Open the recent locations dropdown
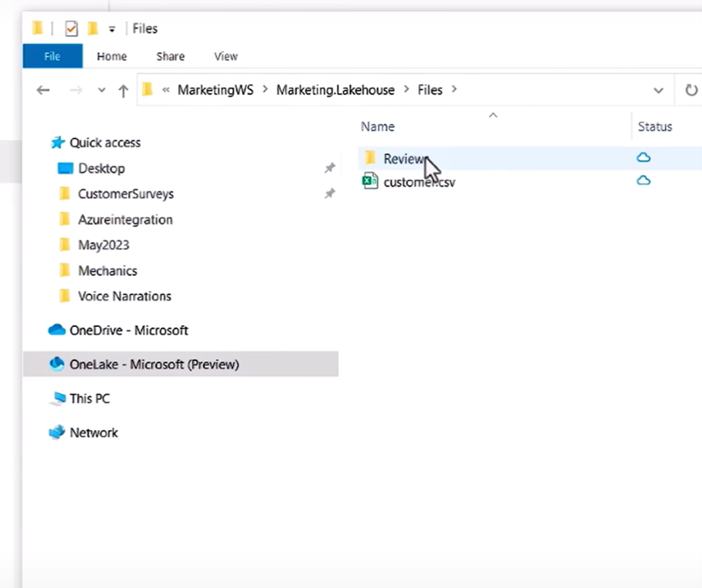 [102, 90]
